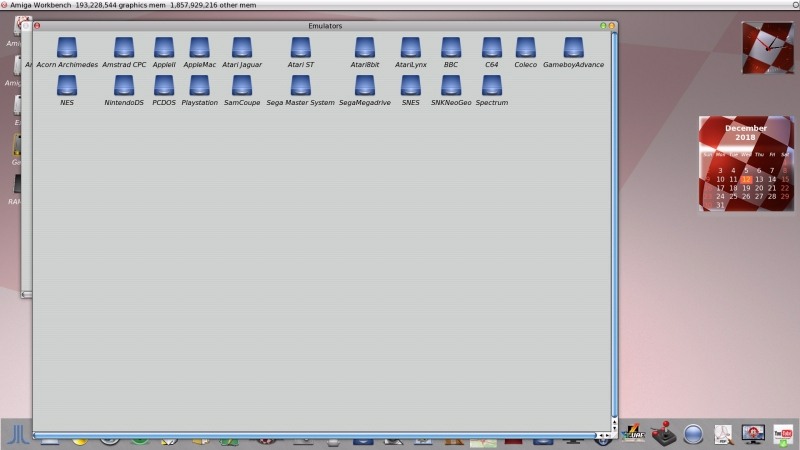Click the analog clock widget

[x=767, y=47]
